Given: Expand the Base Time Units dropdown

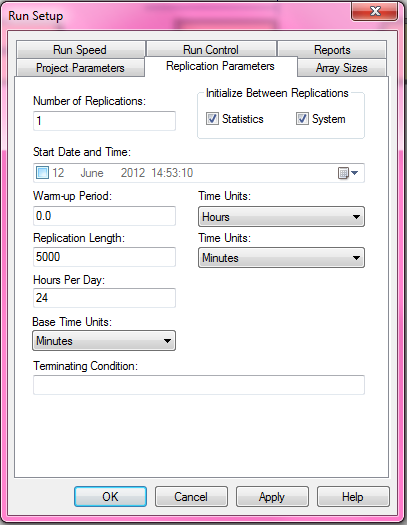Looking at the screenshot, I should (x=104, y=341).
